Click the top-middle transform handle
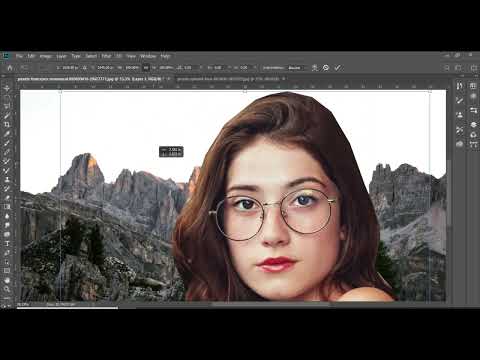The height and width of the screenshot is (360, 480). point(245,91)
